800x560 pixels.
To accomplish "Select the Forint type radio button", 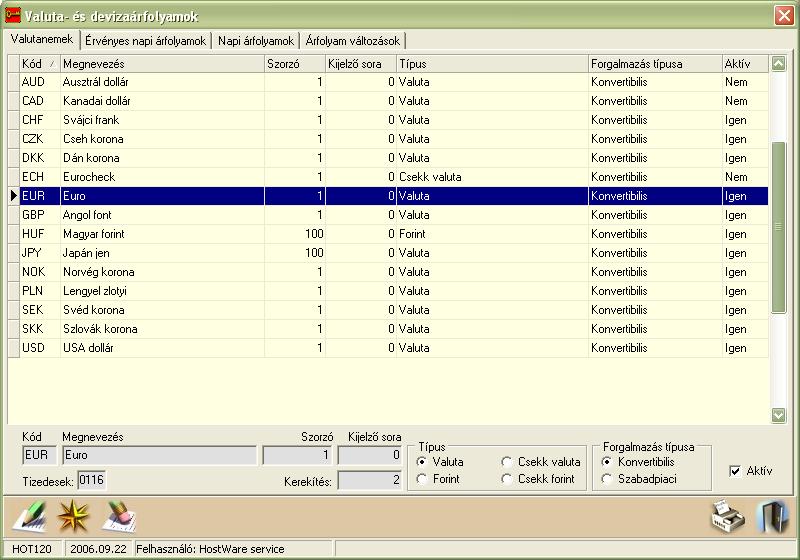I will pyautogui.click(x=421, y=479).
